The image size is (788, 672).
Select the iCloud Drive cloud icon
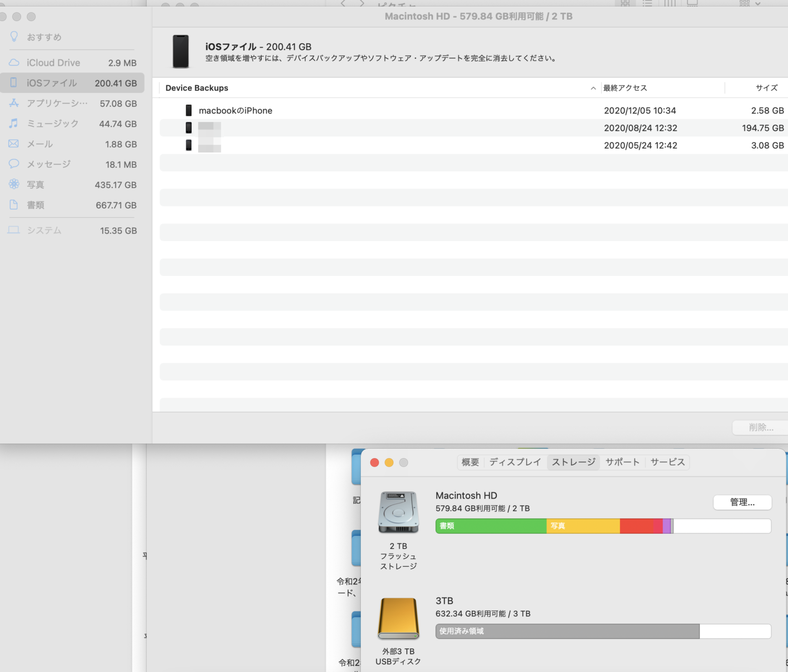[x=14, y=63]
